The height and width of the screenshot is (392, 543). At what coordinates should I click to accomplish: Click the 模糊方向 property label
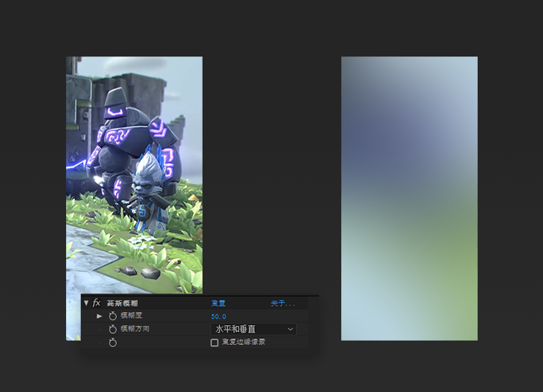[135, 329]
